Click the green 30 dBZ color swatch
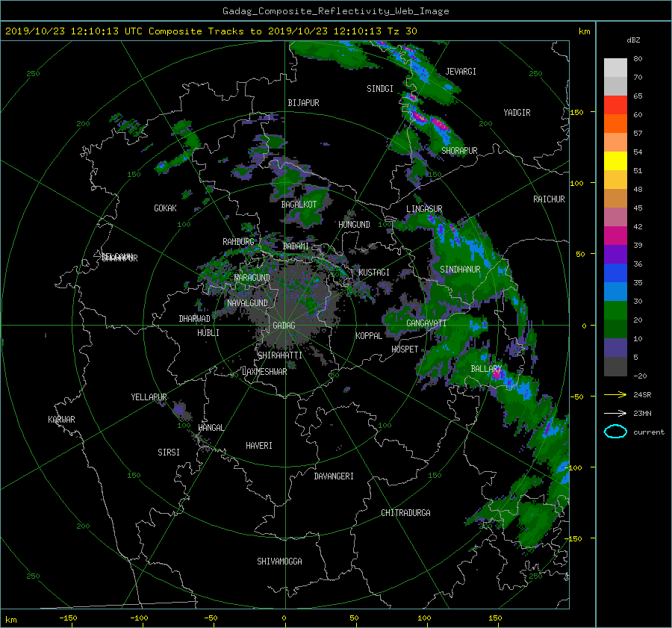 click(615, 310)
